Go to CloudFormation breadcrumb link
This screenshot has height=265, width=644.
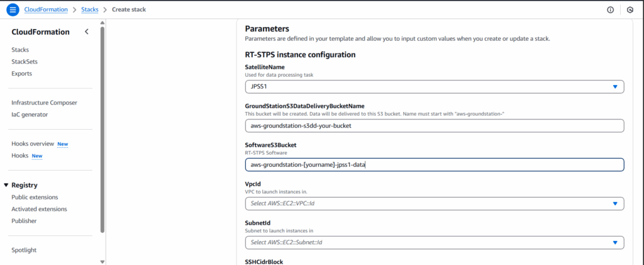[46, 10]
